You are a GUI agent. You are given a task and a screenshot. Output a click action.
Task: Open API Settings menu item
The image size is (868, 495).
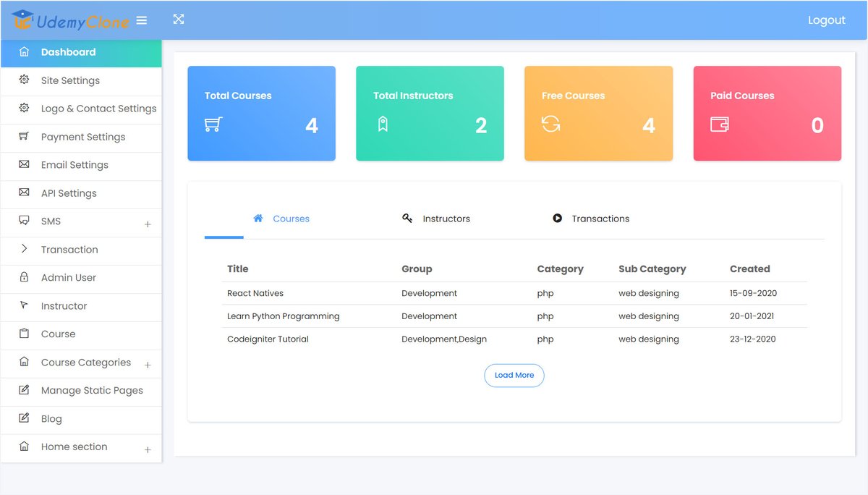[81, 193]
